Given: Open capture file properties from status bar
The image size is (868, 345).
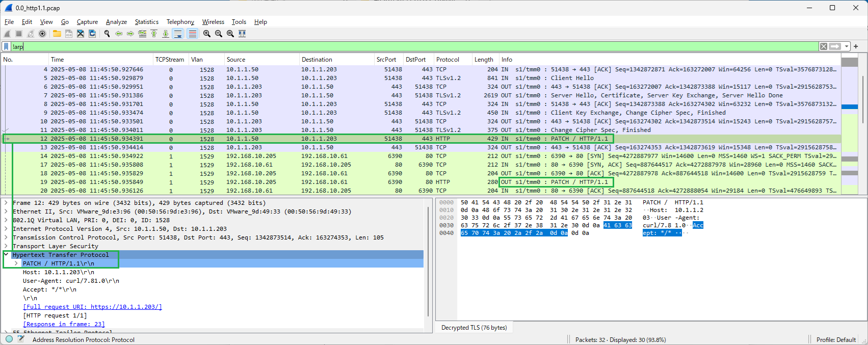Looking at the screenshot, I should tap(21, 339).
